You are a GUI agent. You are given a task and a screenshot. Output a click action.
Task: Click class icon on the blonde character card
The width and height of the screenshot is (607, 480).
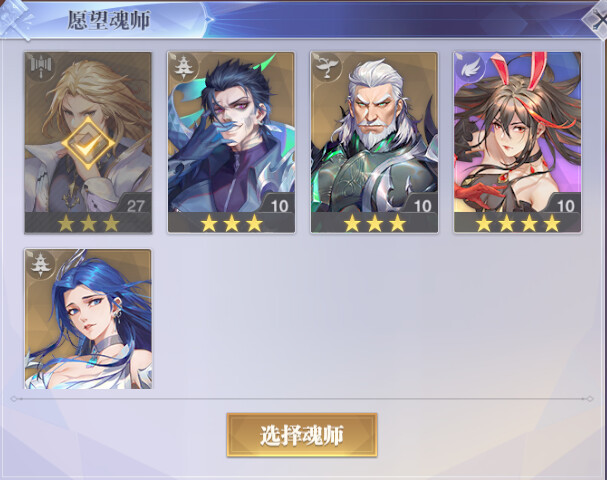click(x=40, y=67)
